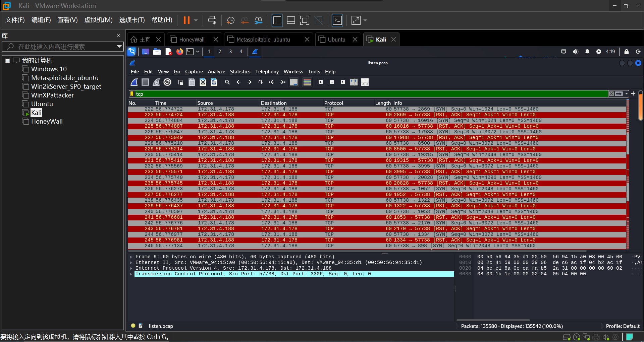Open Wireshark capture options gear icon

pos(167,82)
